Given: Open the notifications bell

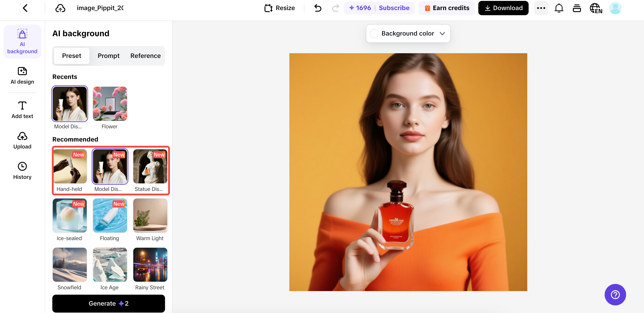Looking at the screenshot, I should pos(559,8).
